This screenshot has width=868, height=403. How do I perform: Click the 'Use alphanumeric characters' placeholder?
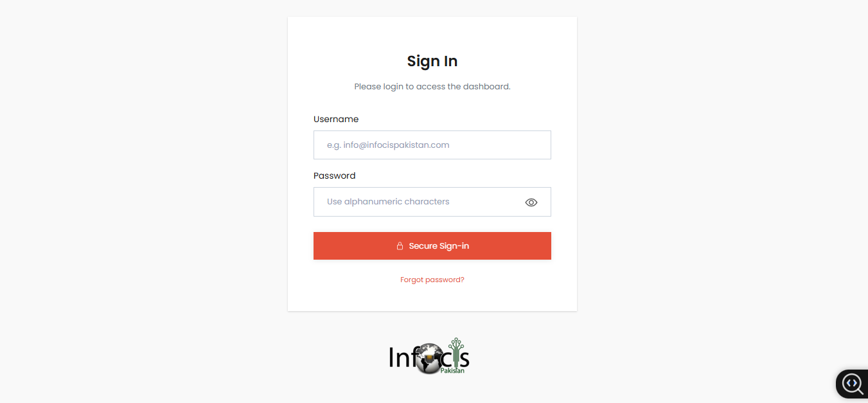tap(388, 201)
